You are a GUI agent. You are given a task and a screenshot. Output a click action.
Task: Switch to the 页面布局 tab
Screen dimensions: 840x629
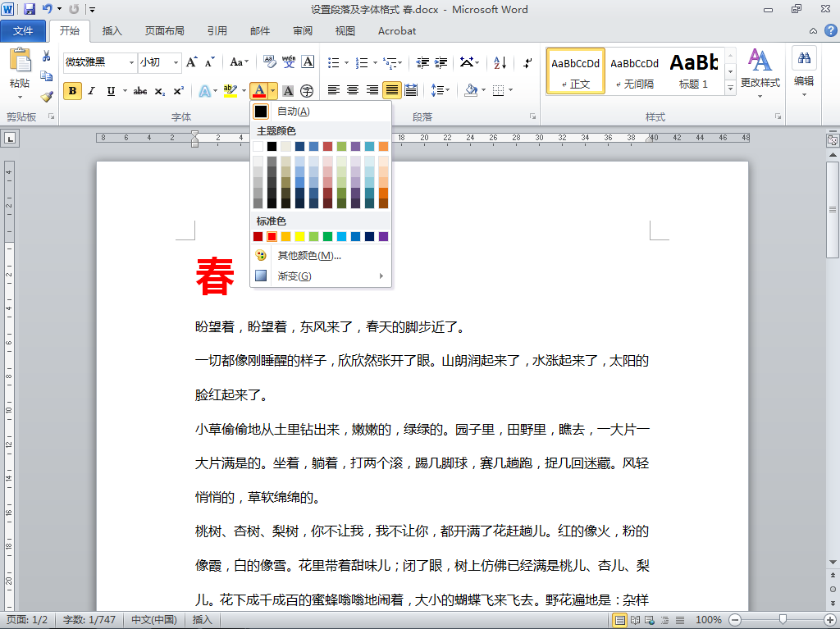(164, 30)
